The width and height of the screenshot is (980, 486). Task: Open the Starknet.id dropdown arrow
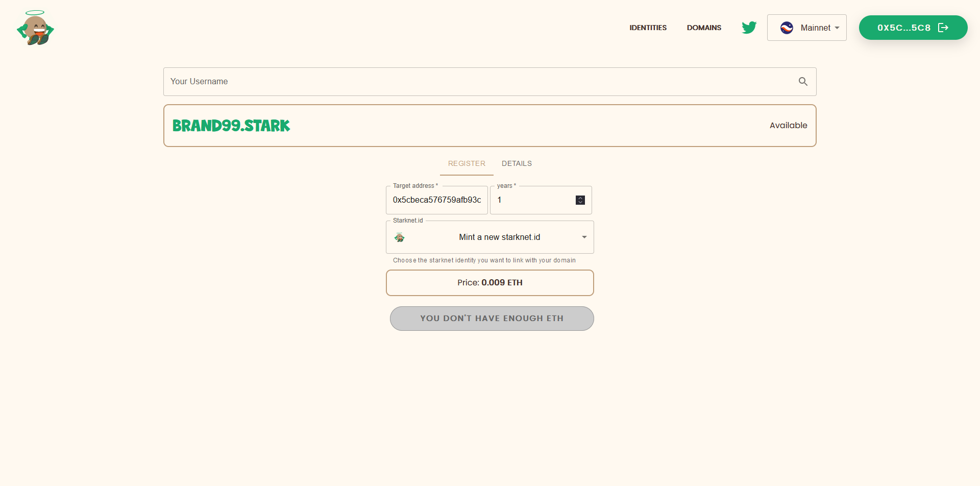584,237
